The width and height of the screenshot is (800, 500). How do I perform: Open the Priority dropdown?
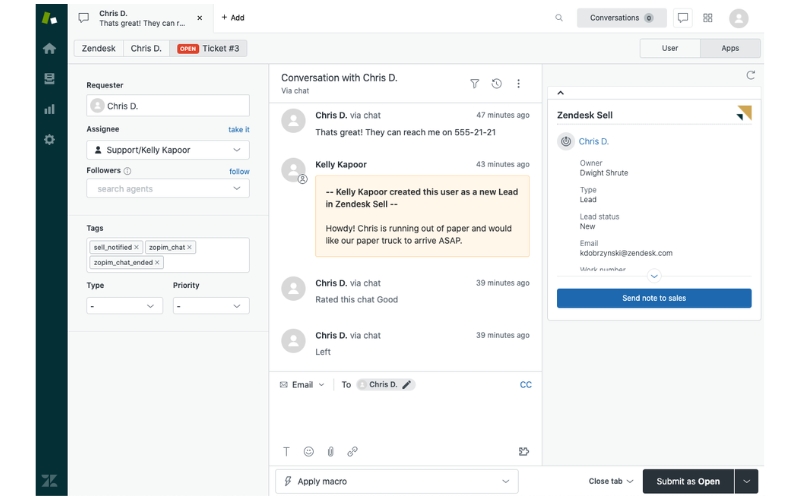211,306
